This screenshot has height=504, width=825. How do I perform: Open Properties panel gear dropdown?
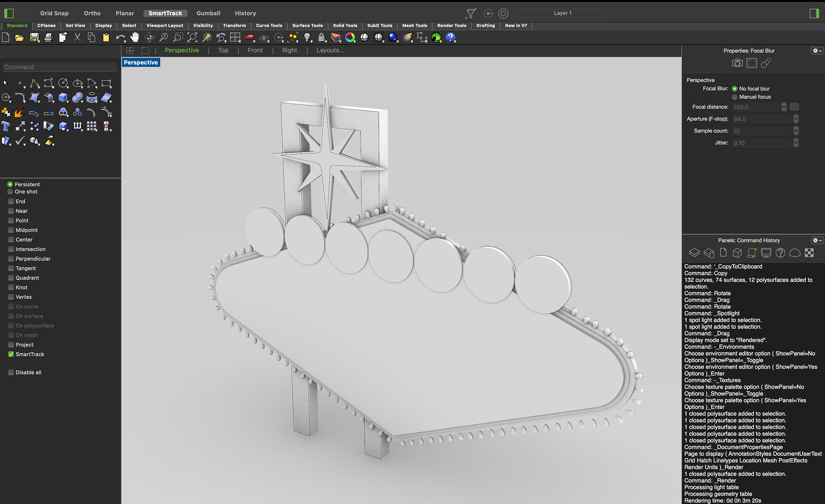pyautogui.click(x=817, y=51)
